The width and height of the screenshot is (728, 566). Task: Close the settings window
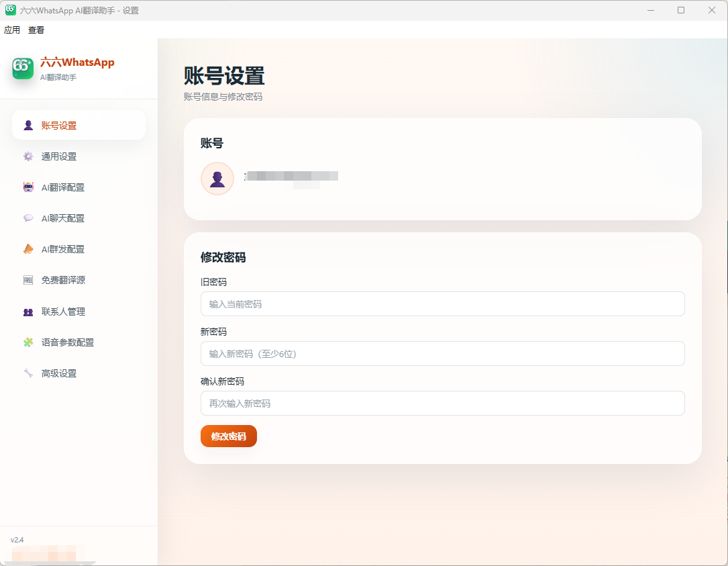[712, 10]
